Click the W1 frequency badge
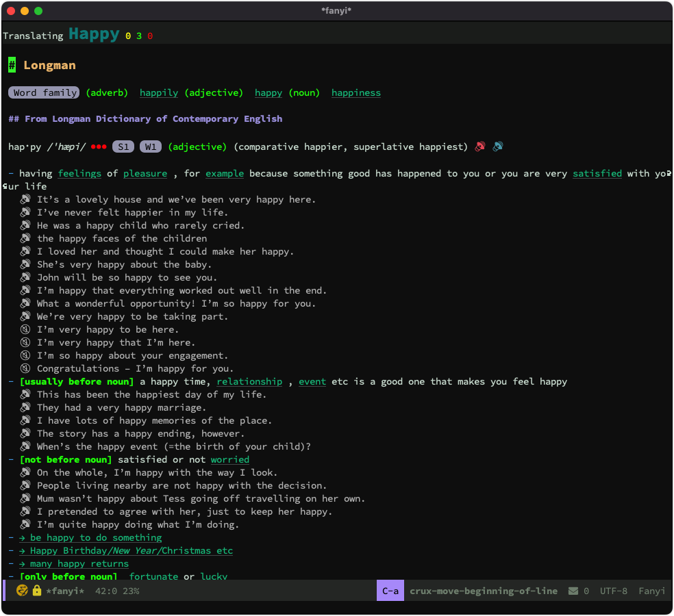This screenshot has width=674, height=616. tap(151, 146)
